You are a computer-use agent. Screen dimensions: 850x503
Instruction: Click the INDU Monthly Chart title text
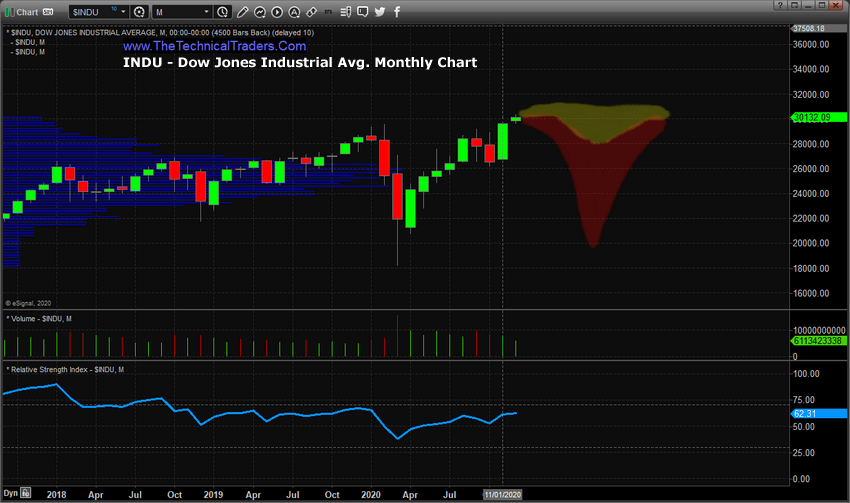pos(300,62)
